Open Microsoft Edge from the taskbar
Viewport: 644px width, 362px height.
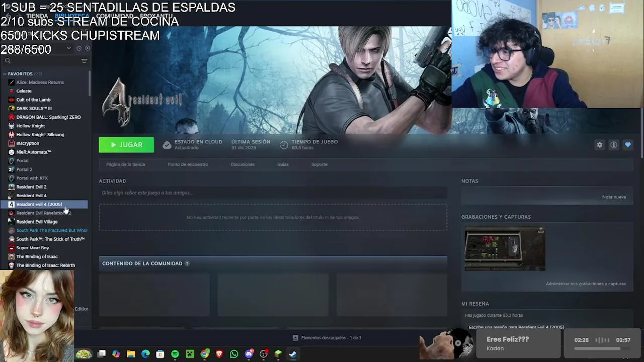click(145, 354)
